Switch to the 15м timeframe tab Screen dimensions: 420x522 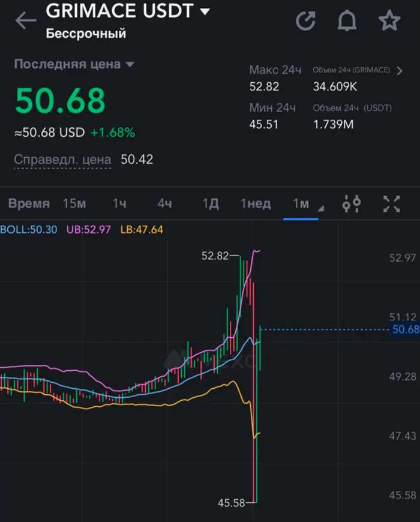(74, 204)
